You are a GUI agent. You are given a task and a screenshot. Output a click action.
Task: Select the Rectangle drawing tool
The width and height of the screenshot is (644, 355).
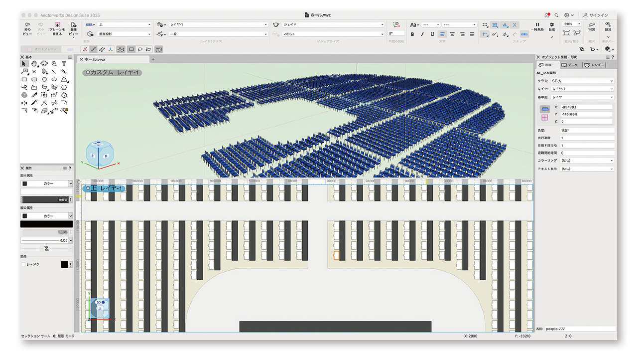pos(24,79)
